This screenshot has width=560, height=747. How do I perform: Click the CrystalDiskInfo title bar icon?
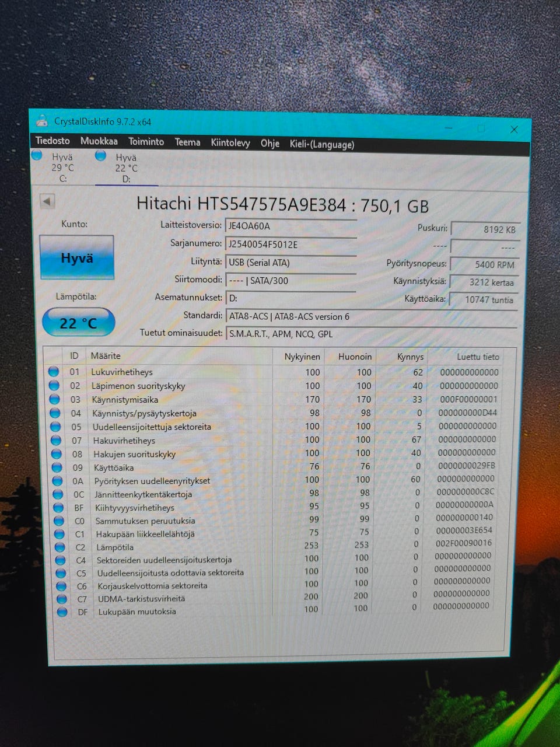(41, 121)
